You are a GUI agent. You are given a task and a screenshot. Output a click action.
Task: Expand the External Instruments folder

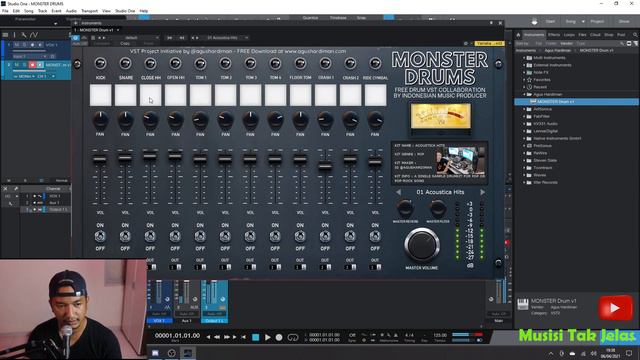[x=524, y=65]
